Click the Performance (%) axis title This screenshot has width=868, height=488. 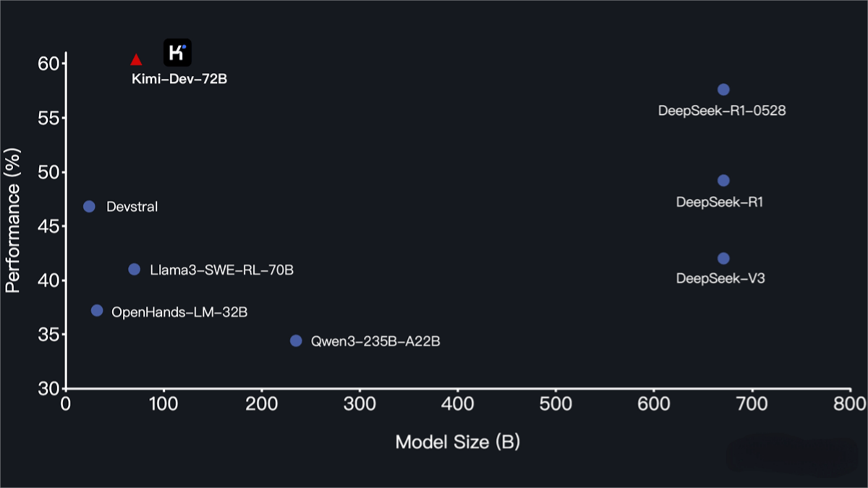[12, 220]
